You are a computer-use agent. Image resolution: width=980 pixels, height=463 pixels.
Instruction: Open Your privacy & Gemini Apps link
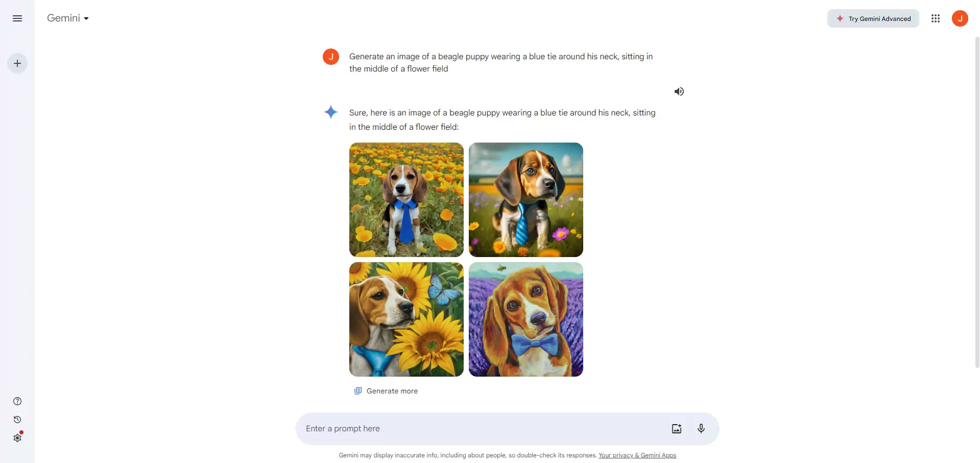(x=637, y=455)
